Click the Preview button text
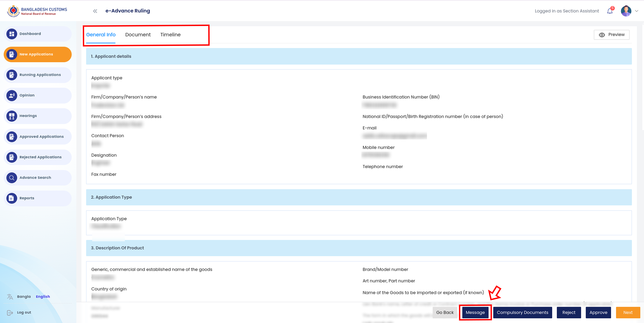The width and height of the screenshot is (644, 323). (616, 34)
